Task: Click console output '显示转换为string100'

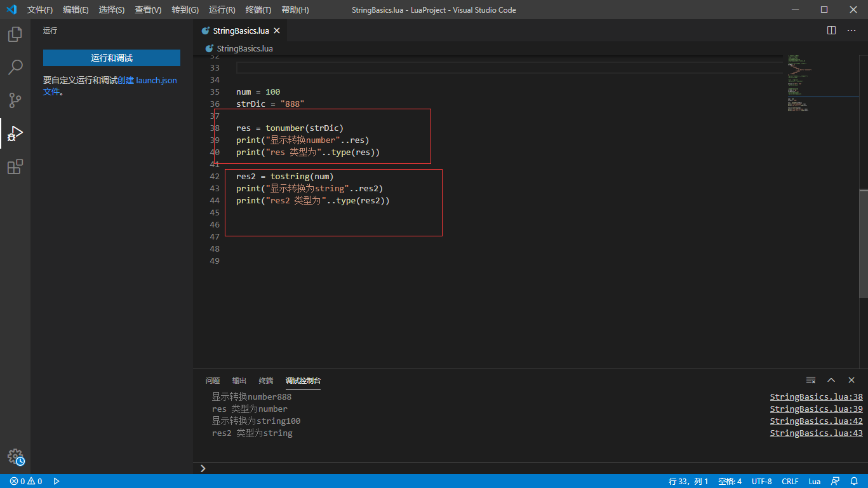Action: click(x=256, y=421)
